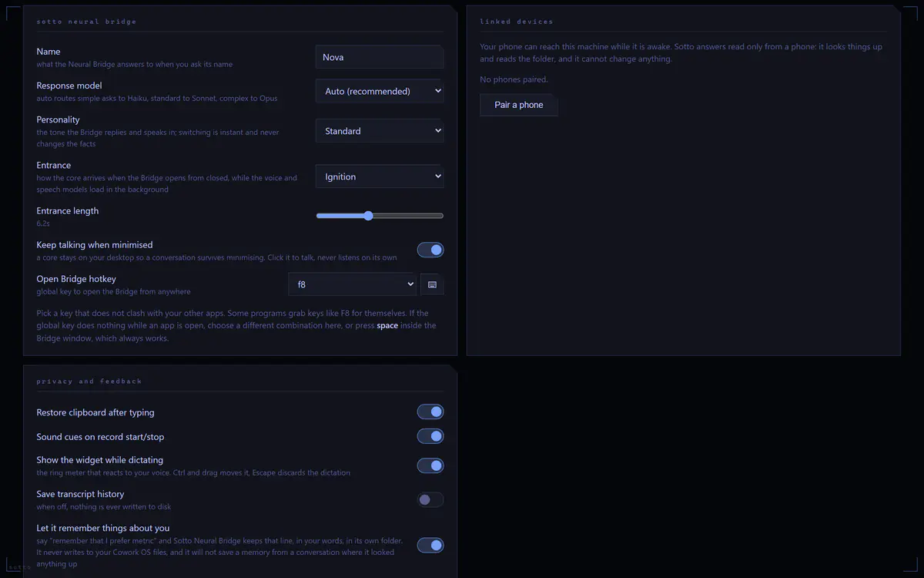Screen dimensions: 924x578
Task: Click the "sotto neural bridge" section heading
Action: coord(86,22)
